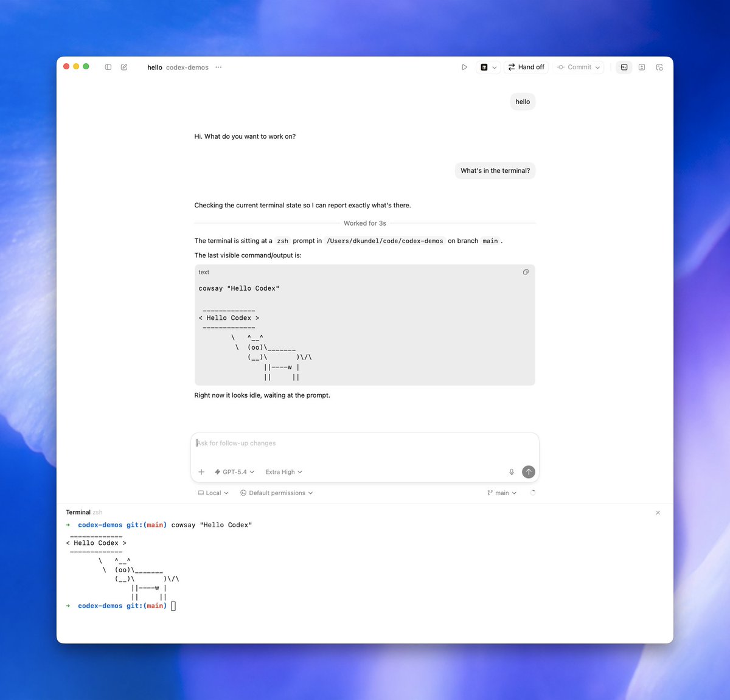Click the Terminal panel label
The height and width of the screenshot is (700, 730).
(78, 512)
